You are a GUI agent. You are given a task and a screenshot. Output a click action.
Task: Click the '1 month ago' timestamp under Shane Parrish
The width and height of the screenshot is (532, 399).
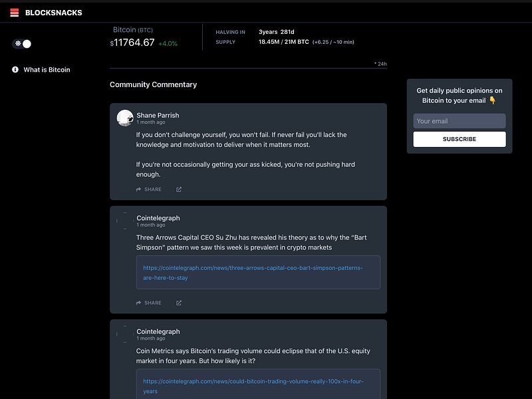(x=151, y=122)
